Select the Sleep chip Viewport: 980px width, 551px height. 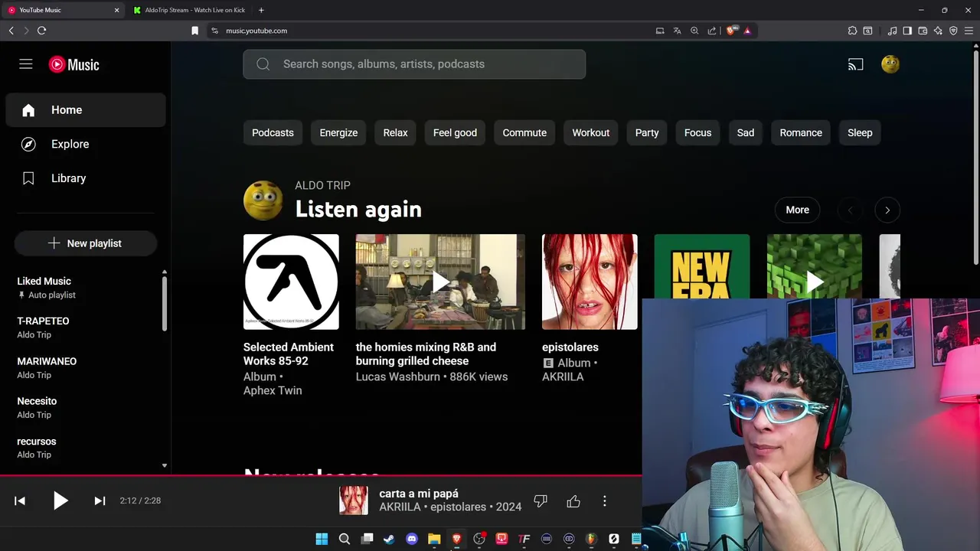click(x=860, y=132)
